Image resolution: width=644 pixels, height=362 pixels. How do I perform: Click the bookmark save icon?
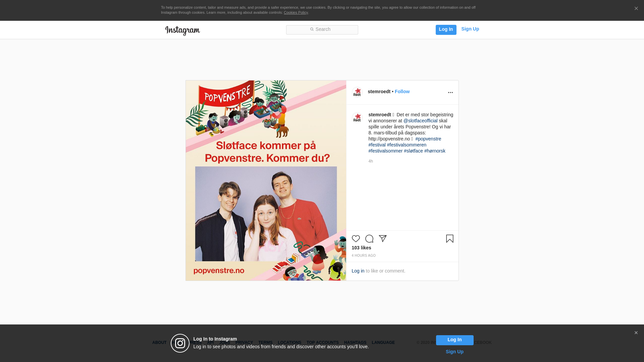(449, 239)
